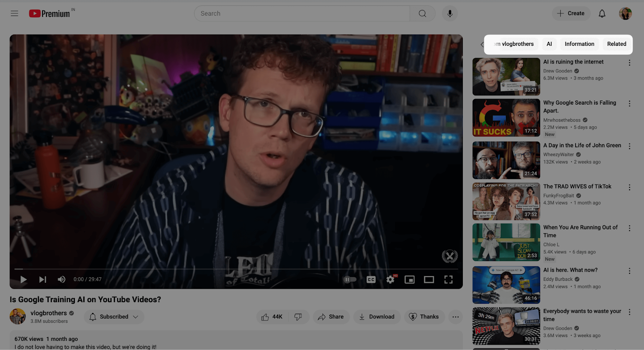Viewport: 644px width, 350px height.
Task: Open options for 'A Day in the Life of John Green'
Action: (630, 146)
